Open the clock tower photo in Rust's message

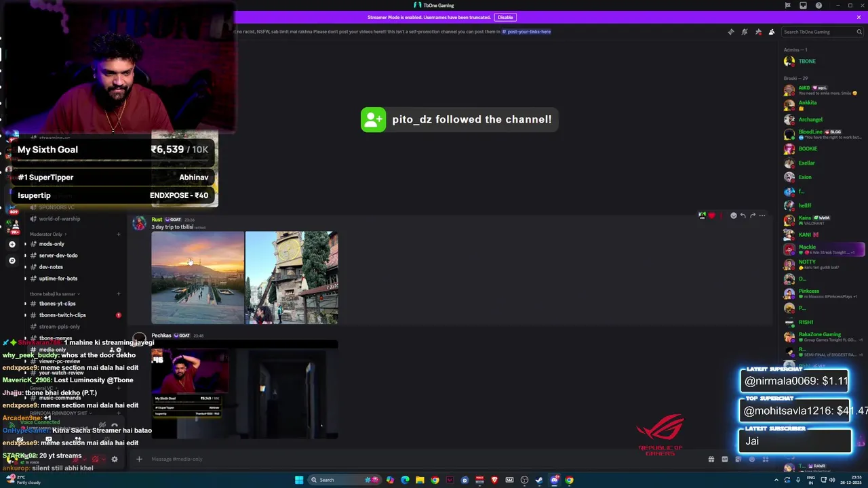[x=292, y=278]
